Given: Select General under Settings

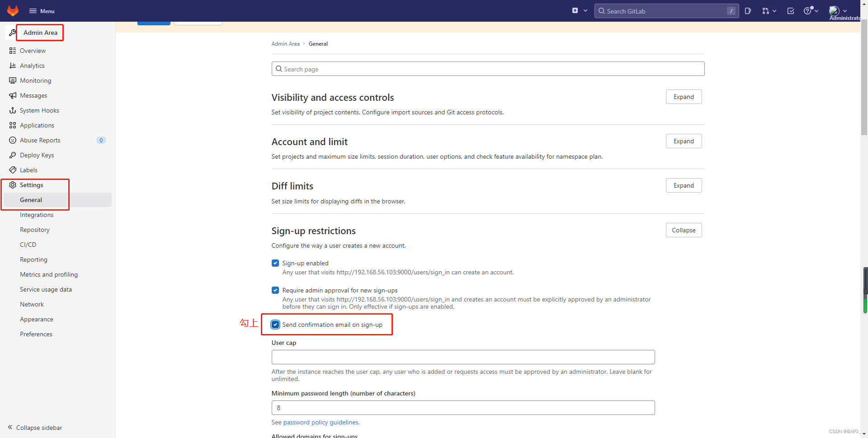Looking at the screenshot, I should pyautogui.click(x=57, y=200).
